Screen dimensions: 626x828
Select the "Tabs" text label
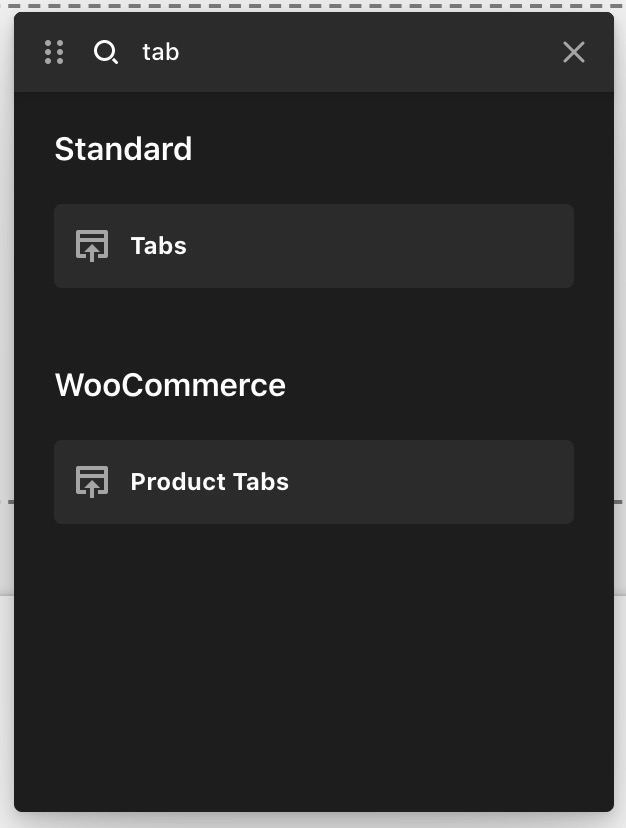click(x=159, y=246)
